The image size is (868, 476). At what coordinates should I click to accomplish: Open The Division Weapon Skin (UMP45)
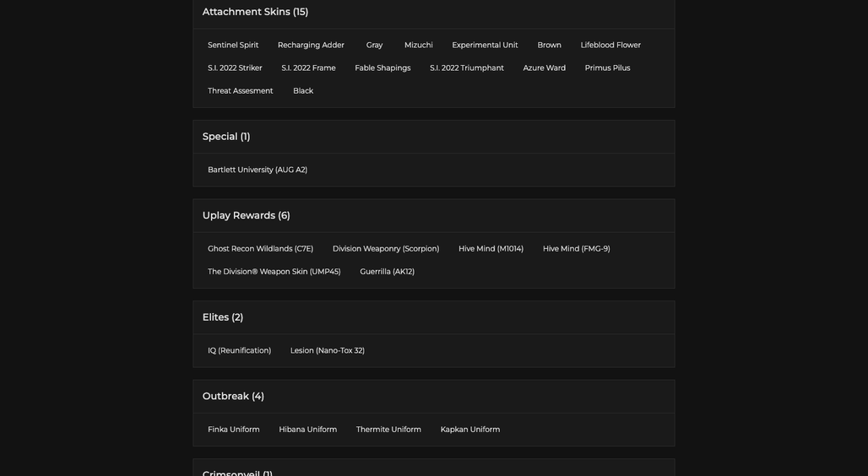click(x=274, y=272)
